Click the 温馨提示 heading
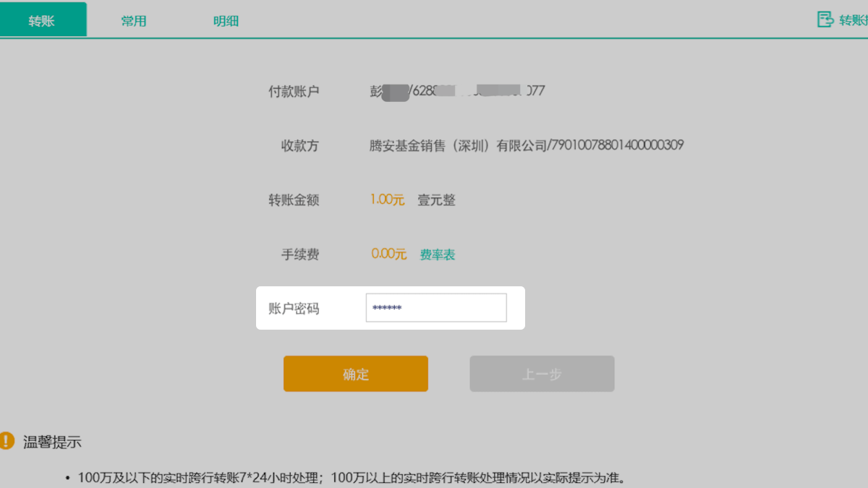 pyautogui.click(x=52, y=442)
